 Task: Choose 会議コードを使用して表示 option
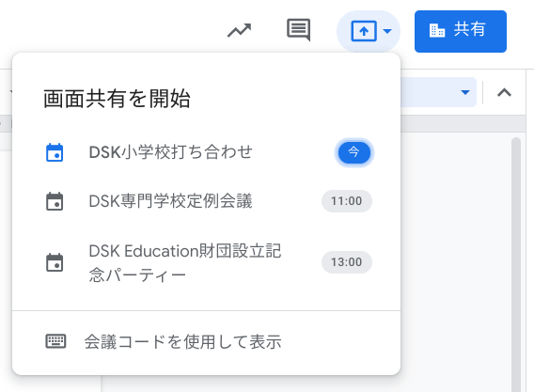tap(207, 341)
